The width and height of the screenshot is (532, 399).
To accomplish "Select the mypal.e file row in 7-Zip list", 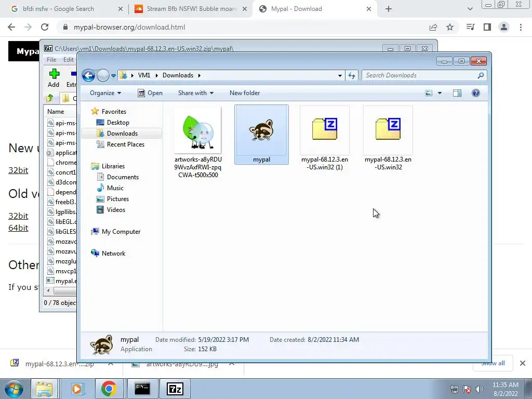I will (x=61, y=281).
